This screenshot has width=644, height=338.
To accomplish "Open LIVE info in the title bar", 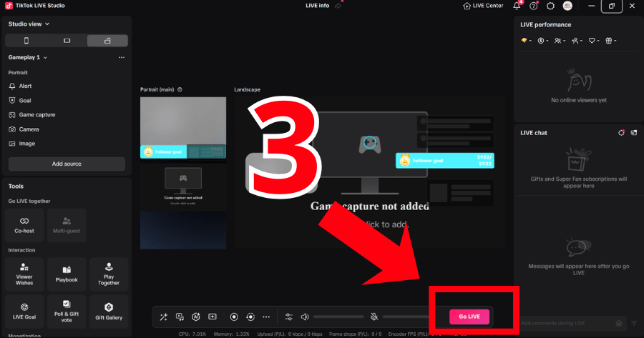I will click(318, 6).
